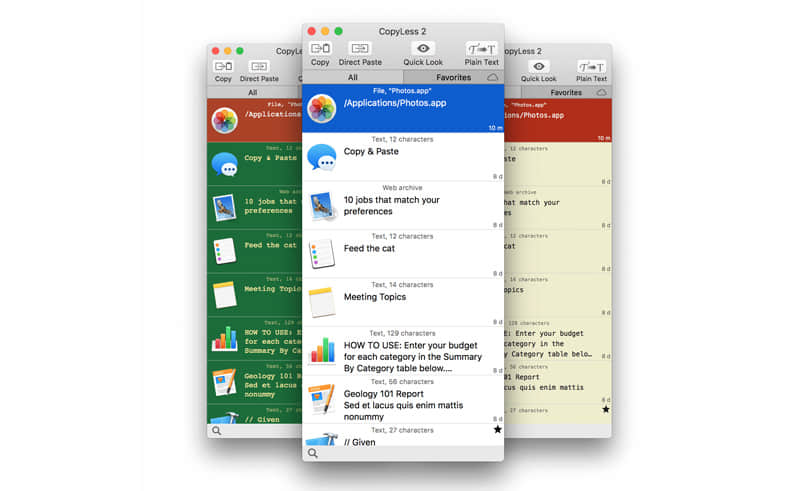Switch to the Favorites tab in the front window
The width and height of the screenshot is (800, 491).
pyautogui.click(x=454, y=77)
